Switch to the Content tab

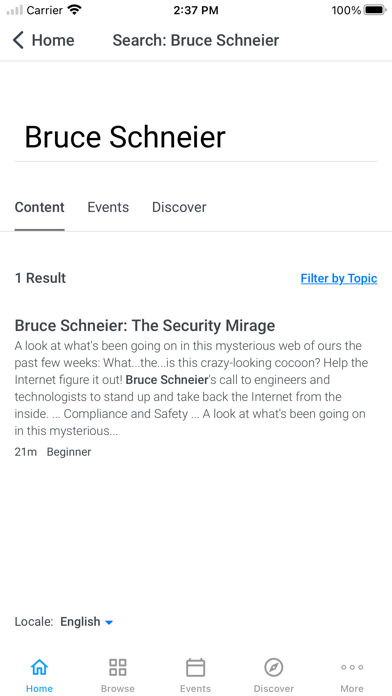pyautogui.click(x=40, y=207)
